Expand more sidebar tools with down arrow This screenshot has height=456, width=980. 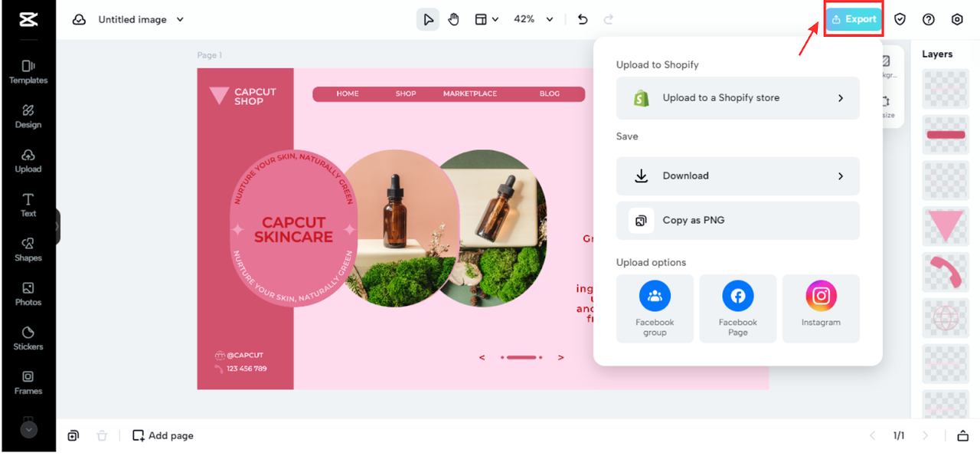pyautogui.click(x=28, y=430)
